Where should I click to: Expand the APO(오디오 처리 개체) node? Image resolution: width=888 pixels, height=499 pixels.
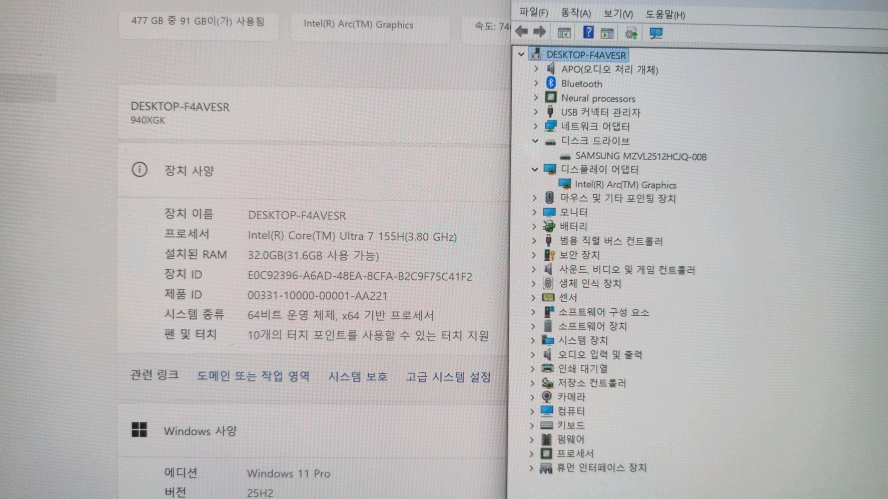[536, 69]
